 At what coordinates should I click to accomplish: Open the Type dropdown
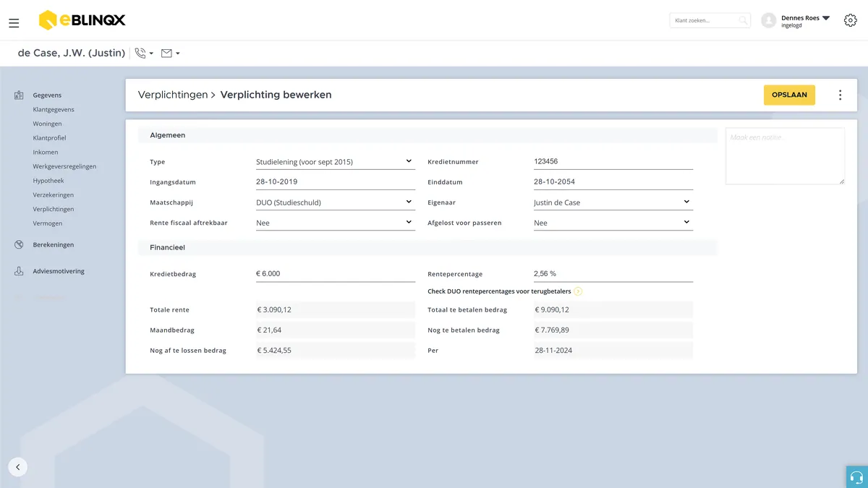(x=335, y=161)
